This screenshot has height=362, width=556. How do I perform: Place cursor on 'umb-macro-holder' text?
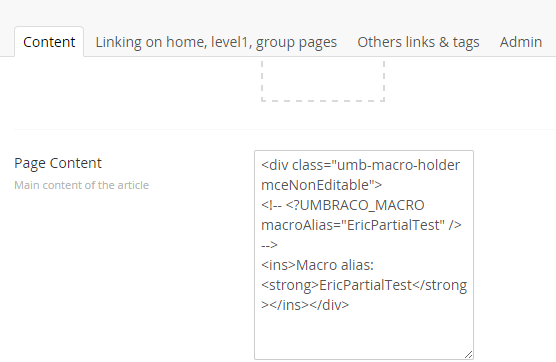point(398,165)
